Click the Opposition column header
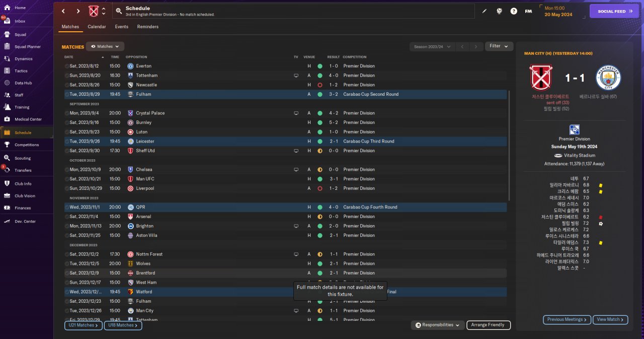The height and width of the screenshot is (339, 644). 137,57
